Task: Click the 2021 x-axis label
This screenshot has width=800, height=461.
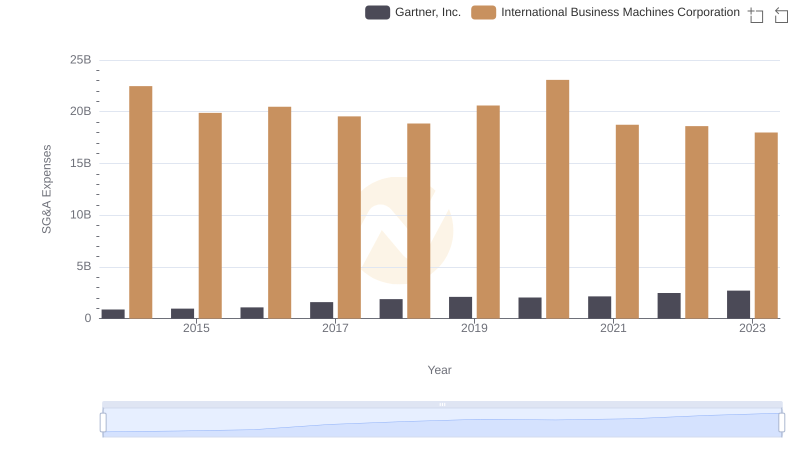Action: pos(613,328)
